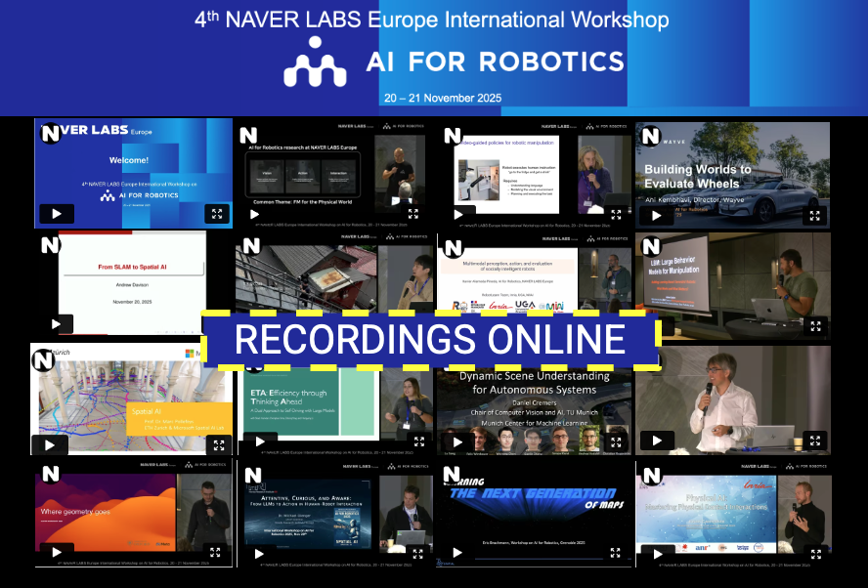Image resolution: width=868 pixels, height=588 pixels.
Task: Fullscreen the ETH Zurich "Spatial AI" video
Action: pos(219,444)
